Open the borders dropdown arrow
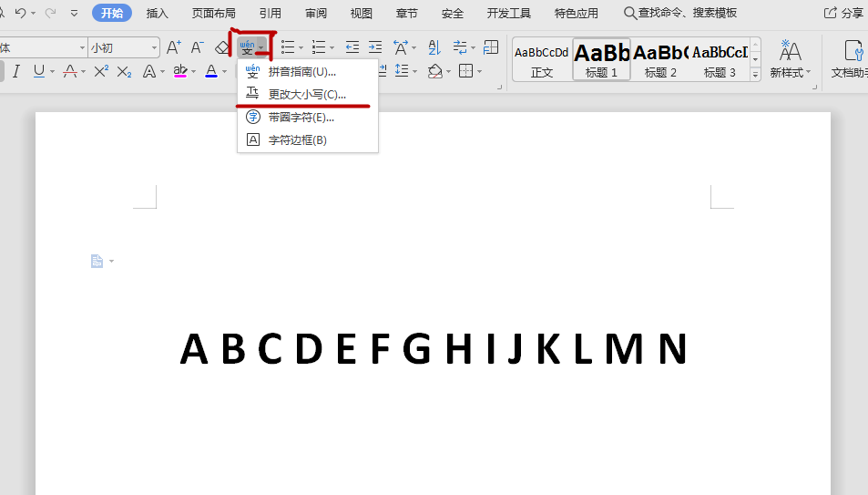 point(480,71)
